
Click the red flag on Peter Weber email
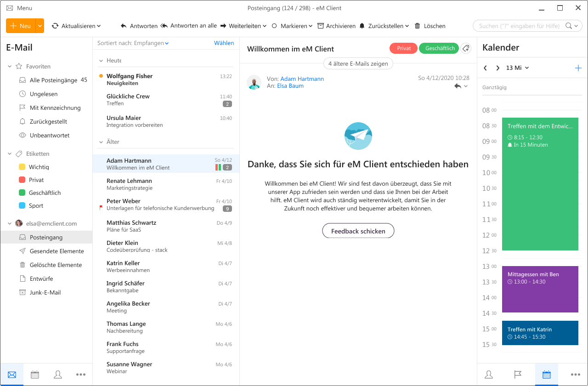(101, 208)
